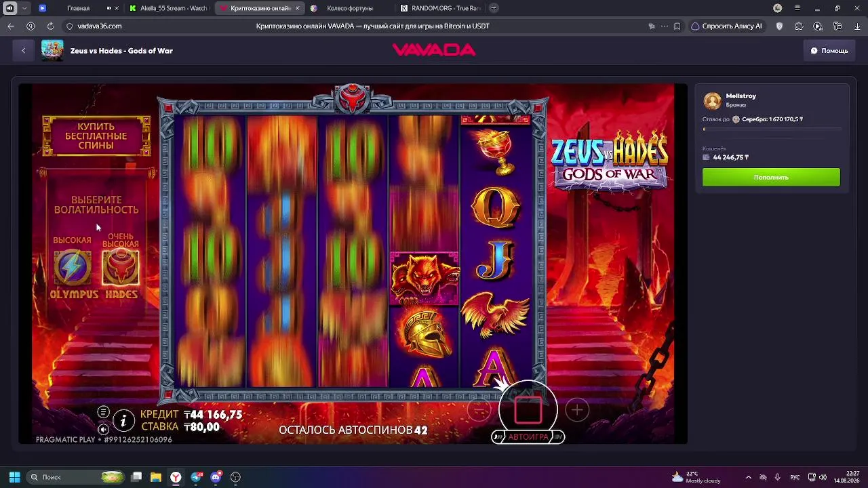Open the browser profile icon in the title bar
Viewport: 868px width, 488px height.
click(x=778, y=8)
